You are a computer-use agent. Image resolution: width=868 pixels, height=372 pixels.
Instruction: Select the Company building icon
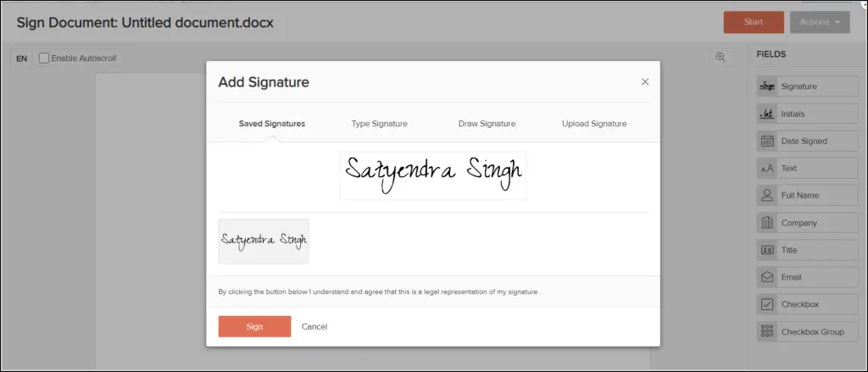767,223
